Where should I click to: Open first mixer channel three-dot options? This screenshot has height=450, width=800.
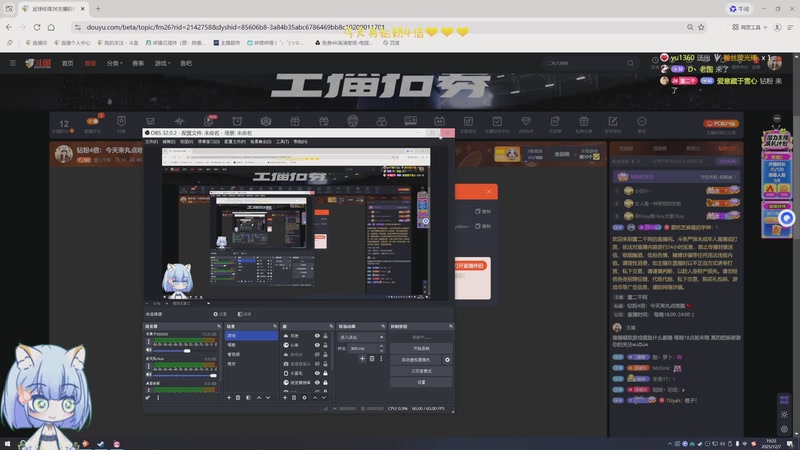coord(148,342)
